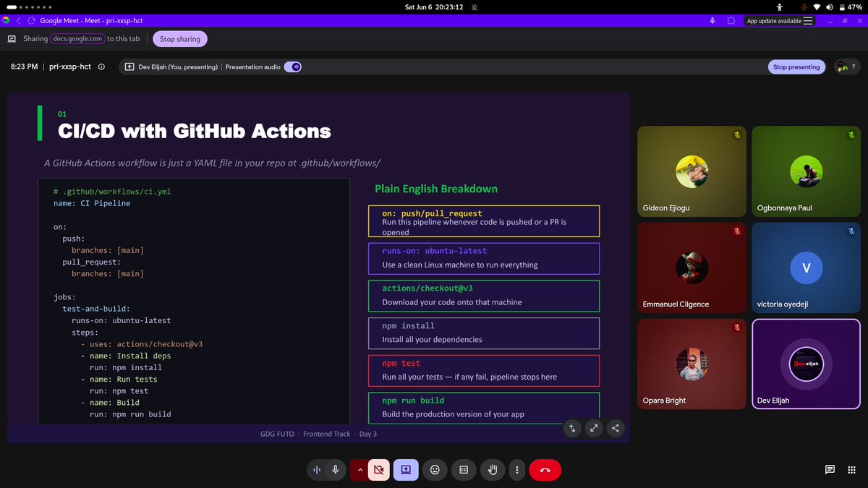Click the microphone indicator in the title bar
This screenshot has width=868, height=488.
click(x=712, y=21)
